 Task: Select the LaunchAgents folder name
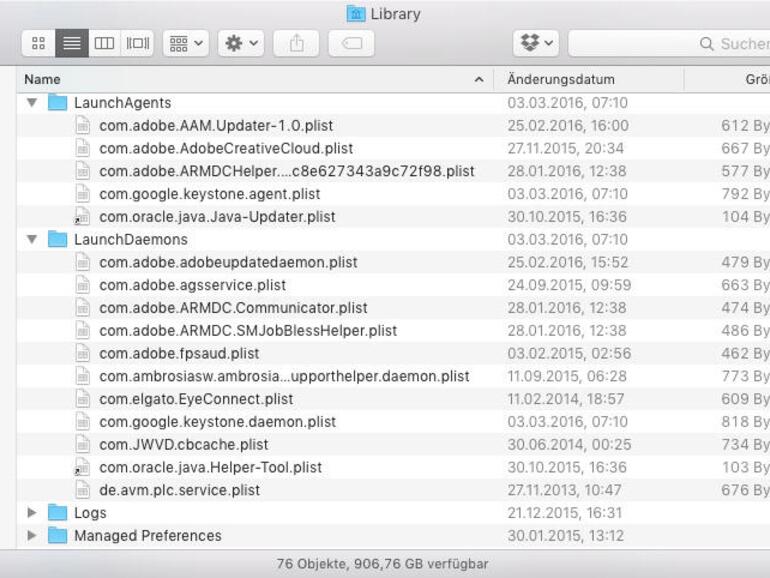(123, 103)
